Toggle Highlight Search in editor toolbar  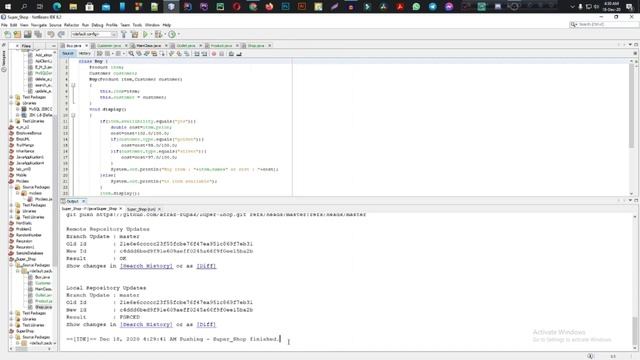[x=154, y=54]
